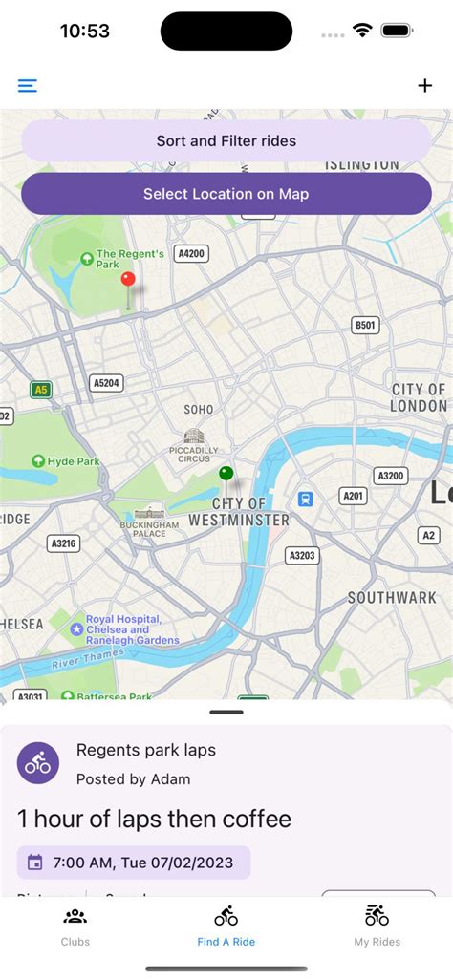Tap the plus icon to add ride
The image size is (453, 980).
click(x=425, y=86)
